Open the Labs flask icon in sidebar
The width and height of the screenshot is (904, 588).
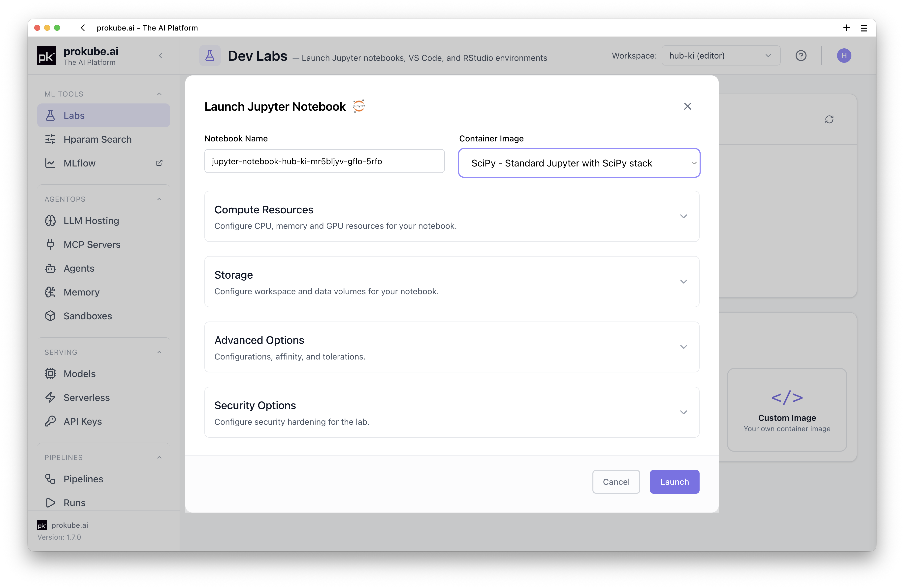[x=50, y=115]
